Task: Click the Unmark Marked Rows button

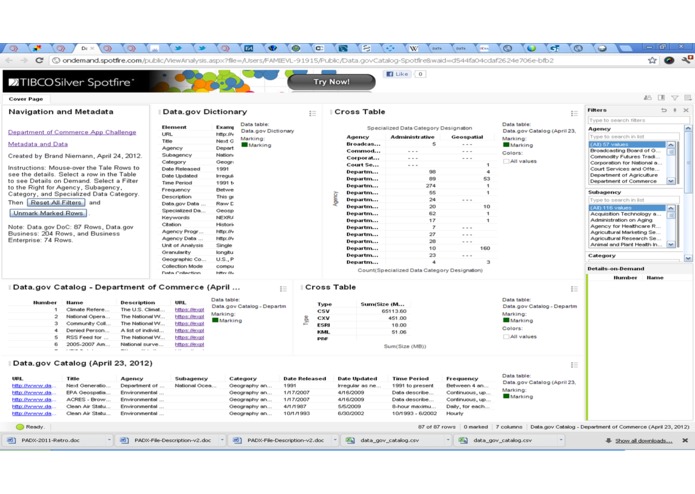Action: coord(48,213)
